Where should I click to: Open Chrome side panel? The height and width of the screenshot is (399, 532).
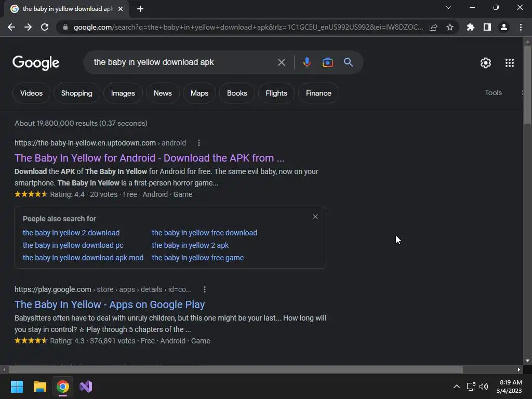point(487,27)
